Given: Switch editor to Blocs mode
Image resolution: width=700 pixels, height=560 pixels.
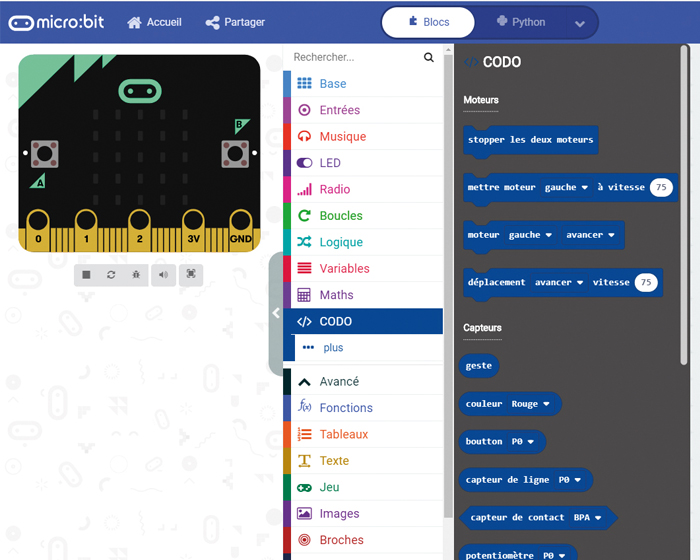Looking at the screenshot, I should click(x=429, y=22).
